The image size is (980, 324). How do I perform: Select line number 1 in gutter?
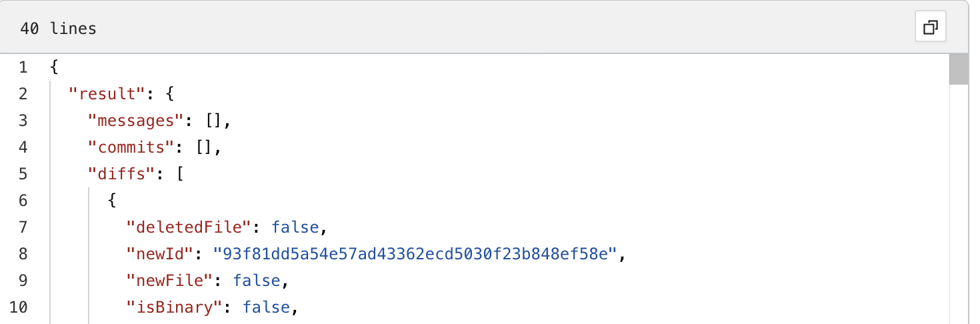pyautogui.click(x=23, y=67)
